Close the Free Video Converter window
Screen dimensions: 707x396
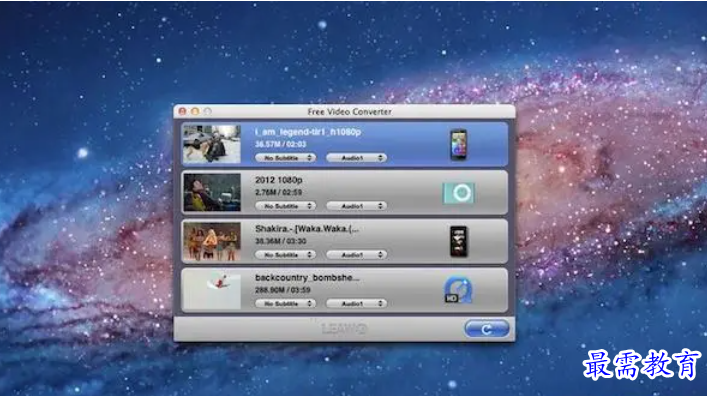tap(182, 111)
